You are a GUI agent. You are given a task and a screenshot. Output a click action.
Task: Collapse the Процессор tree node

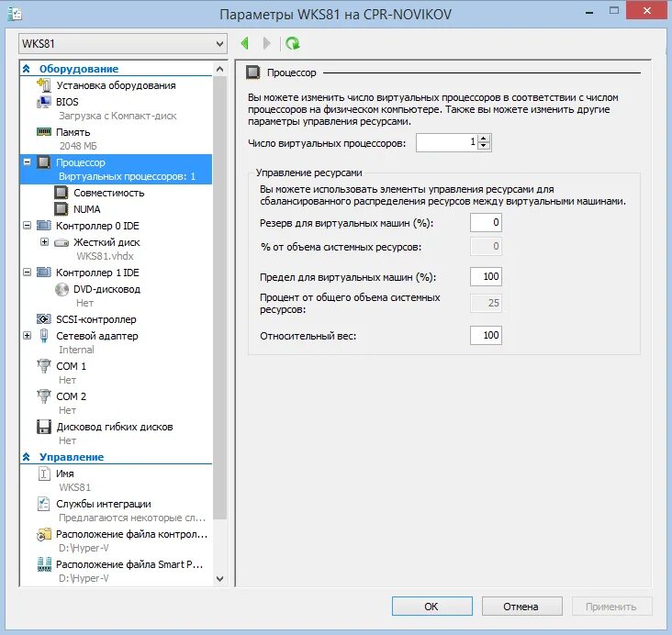[27, 162]
